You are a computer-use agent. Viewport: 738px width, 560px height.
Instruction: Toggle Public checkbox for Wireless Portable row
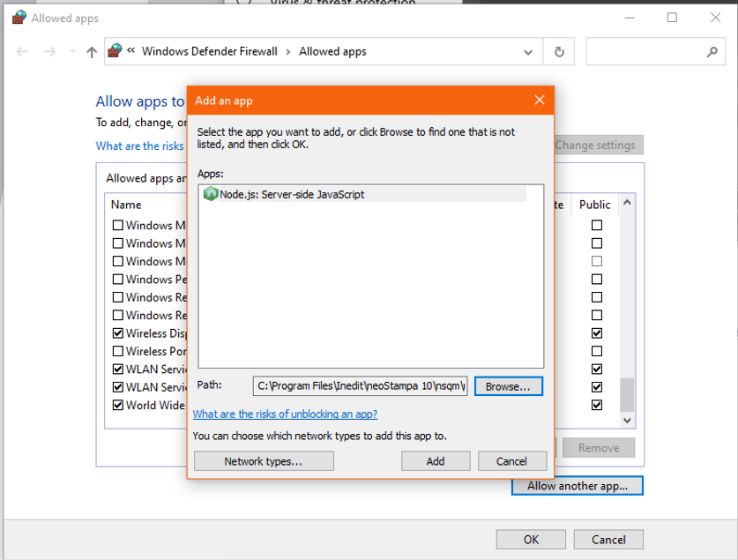[597, 351]
